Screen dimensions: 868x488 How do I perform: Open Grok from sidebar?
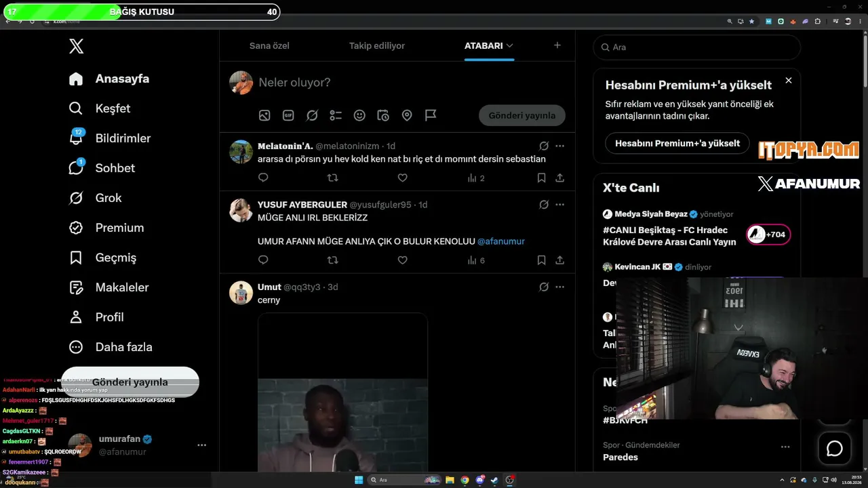coord(96,198)
